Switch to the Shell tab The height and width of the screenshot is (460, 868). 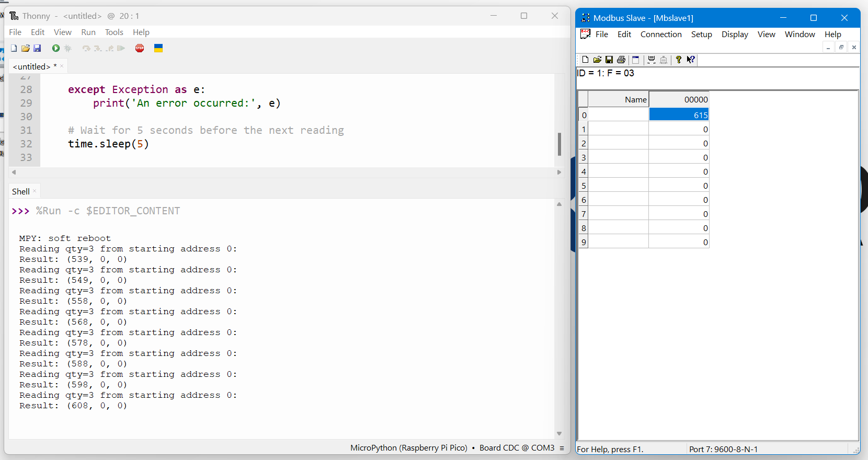click(21, 191)
